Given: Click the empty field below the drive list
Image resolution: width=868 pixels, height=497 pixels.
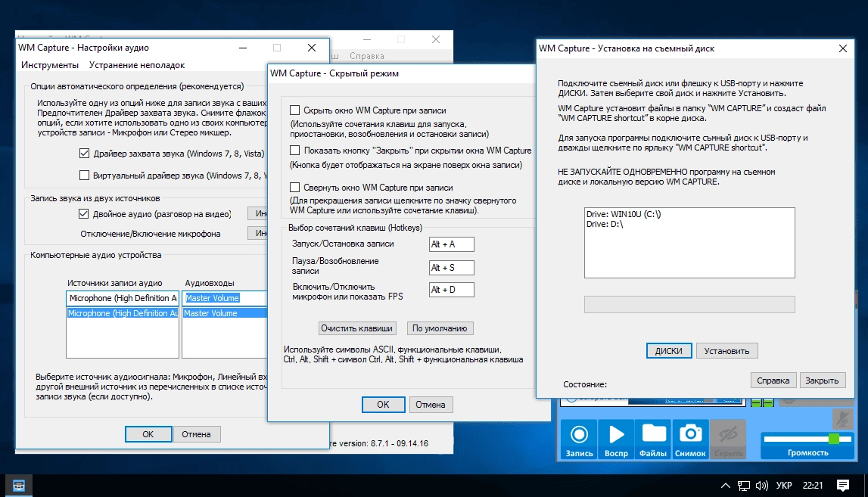Looking at the screenshot, I should [689, 304].
